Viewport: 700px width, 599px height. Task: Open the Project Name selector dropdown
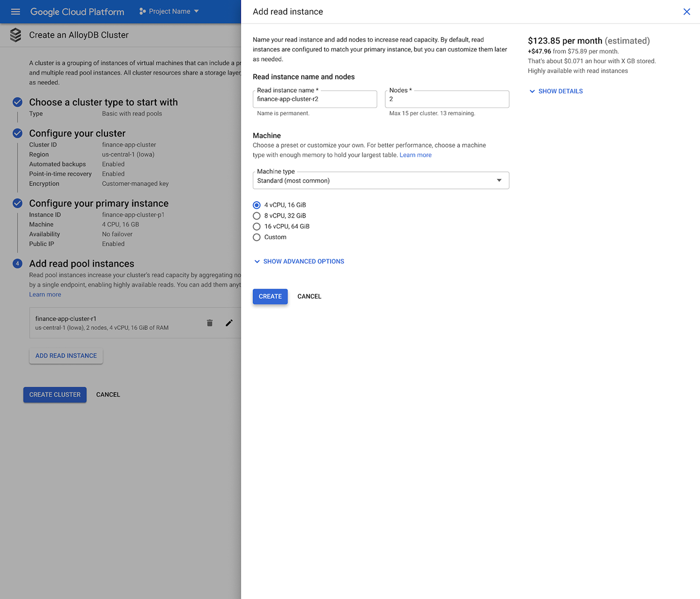(x=169, y=12)
